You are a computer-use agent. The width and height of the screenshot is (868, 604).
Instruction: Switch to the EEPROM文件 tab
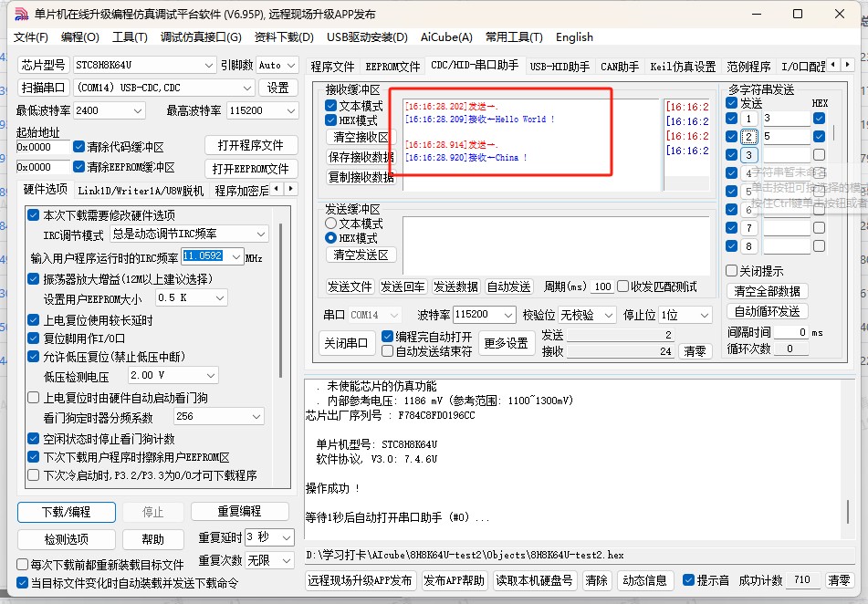392,67
